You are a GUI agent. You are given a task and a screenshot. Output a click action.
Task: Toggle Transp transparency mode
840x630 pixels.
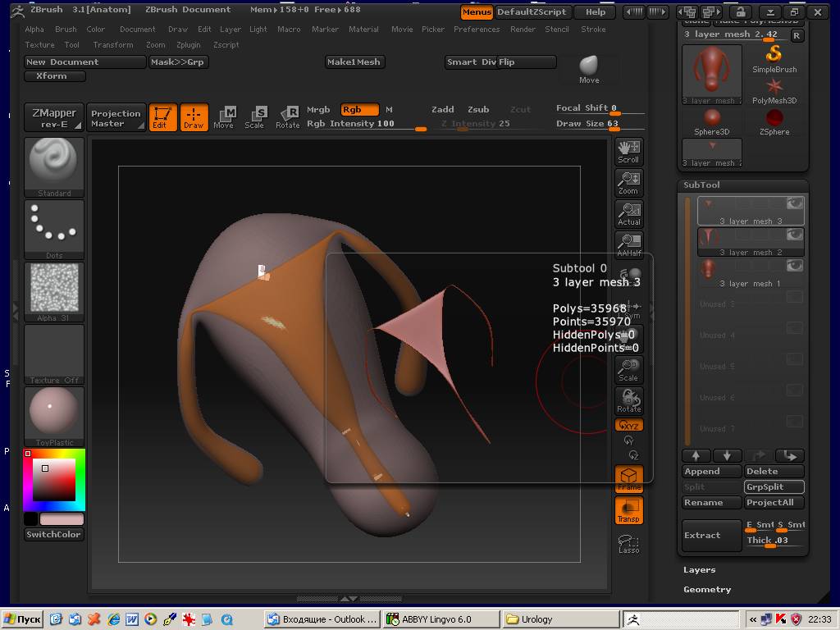(628, 510)
